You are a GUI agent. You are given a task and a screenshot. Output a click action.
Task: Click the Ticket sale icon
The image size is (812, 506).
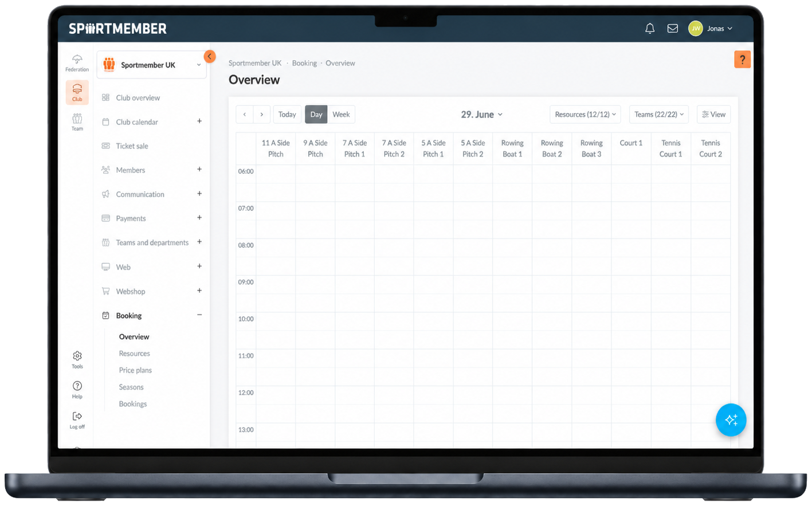(x=105, y=146)
